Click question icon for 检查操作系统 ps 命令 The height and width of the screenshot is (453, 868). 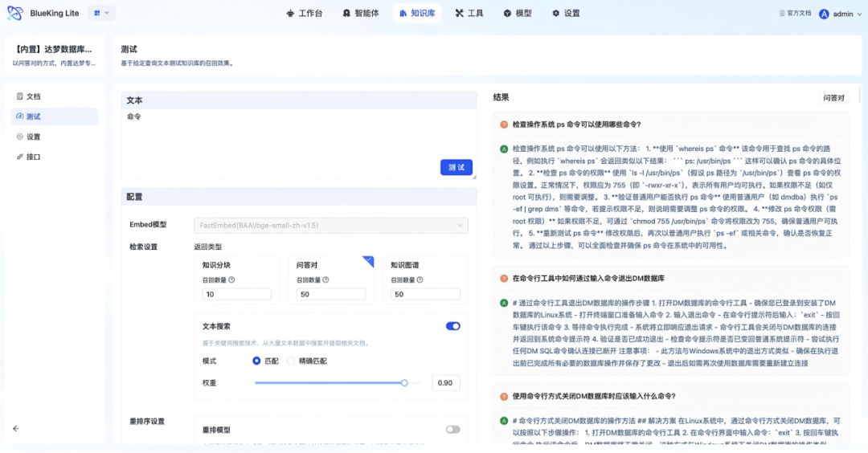click(504, 124)
